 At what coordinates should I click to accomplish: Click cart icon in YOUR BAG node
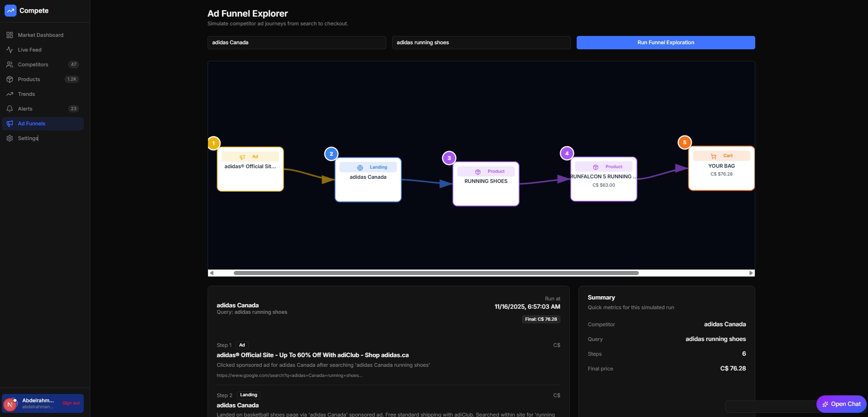click(x=713, y=156)
